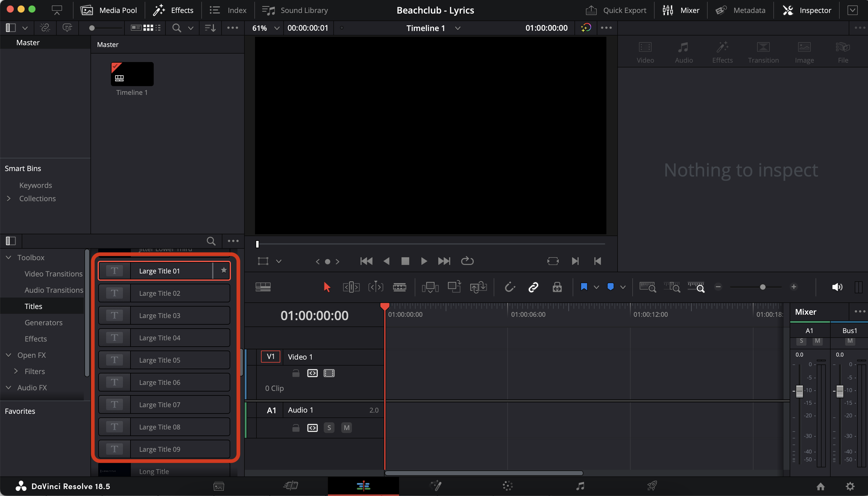Click the bypass color grades and Fusion icon
Screen dimensions: 868x496
point(586,28)
